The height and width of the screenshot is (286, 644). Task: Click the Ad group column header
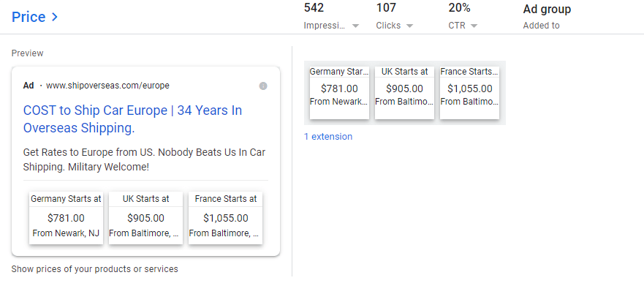547,9
